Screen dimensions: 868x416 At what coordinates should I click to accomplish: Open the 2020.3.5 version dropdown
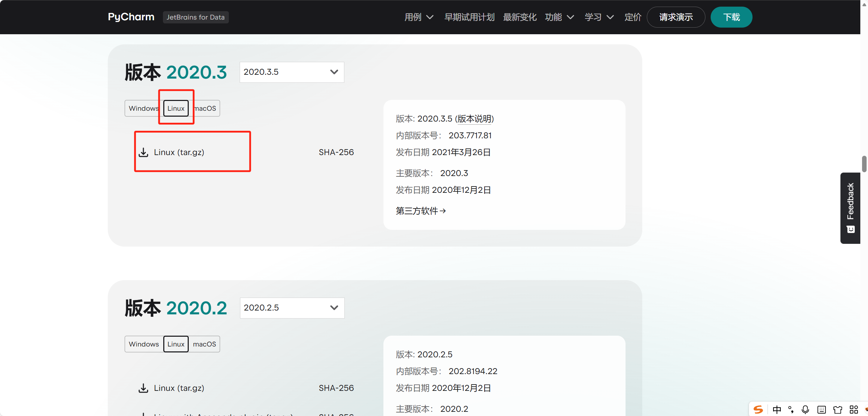pyautogui.click(x=292, y=72)
